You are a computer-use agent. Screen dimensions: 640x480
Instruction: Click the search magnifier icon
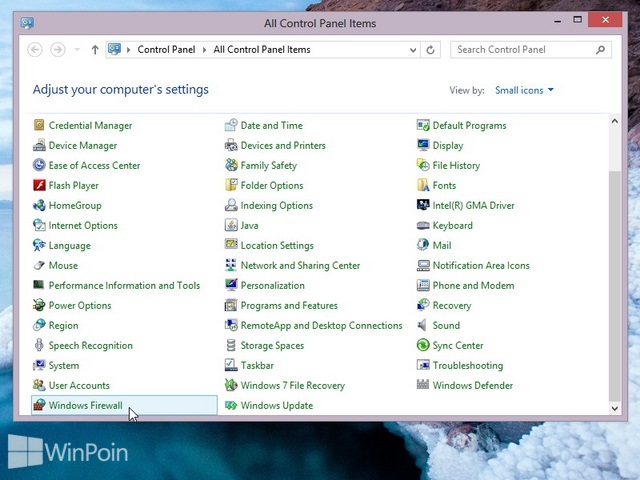(600, 50)
